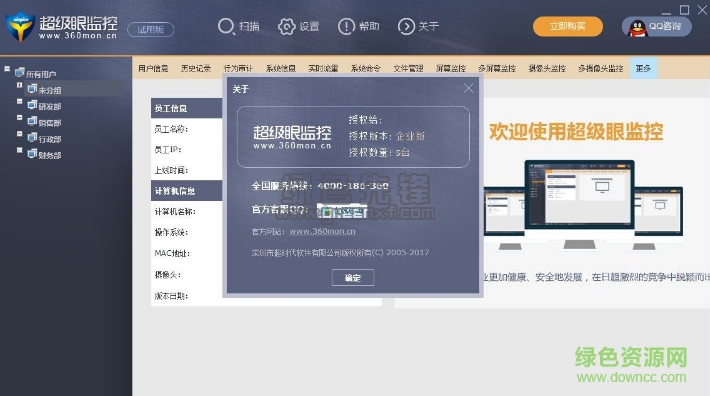Select the 研发部 department row

pos(44,106)
